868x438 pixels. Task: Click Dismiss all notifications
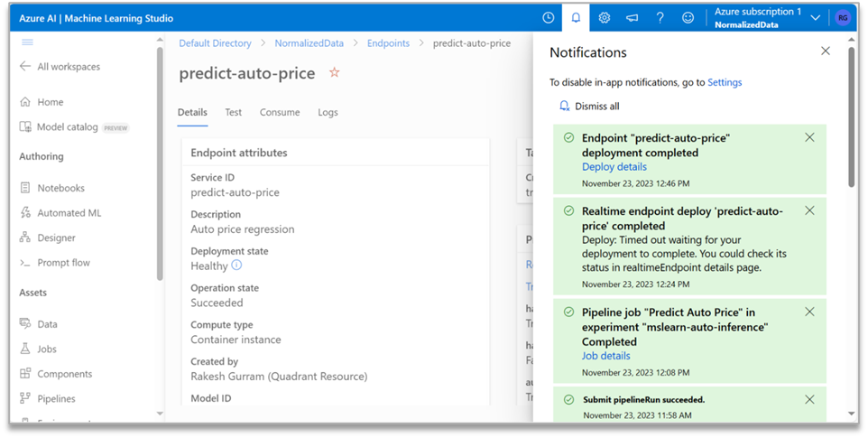point(589,107)
